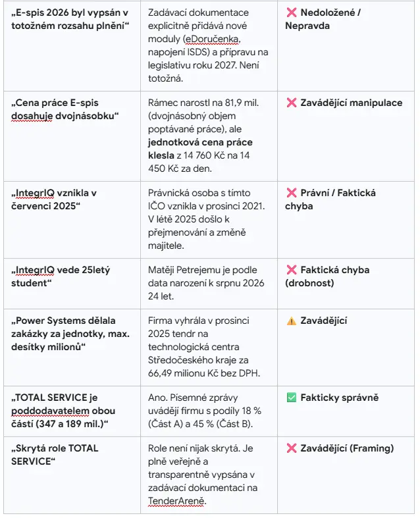This screenshot has height=518, width=420.
Task: Click the underlined word eDoručenka
Action: click(x=212, y=39)
